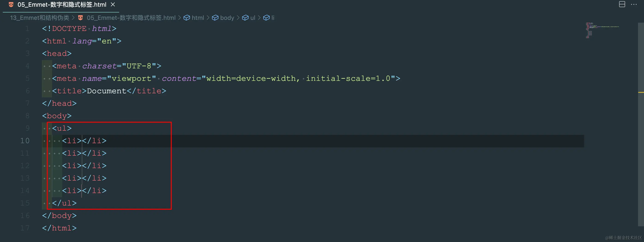Click the HTML file icon in the breadcrumb

[80, 18]
